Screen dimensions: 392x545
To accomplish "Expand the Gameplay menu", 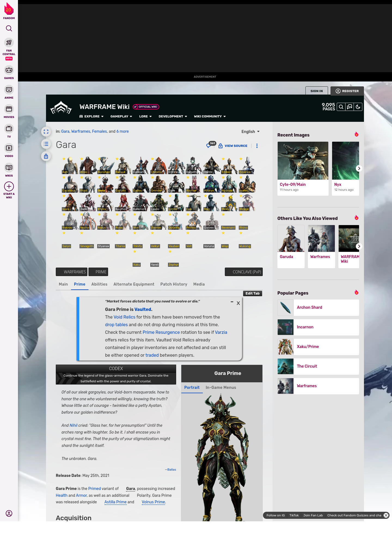I will click(121, 116).
